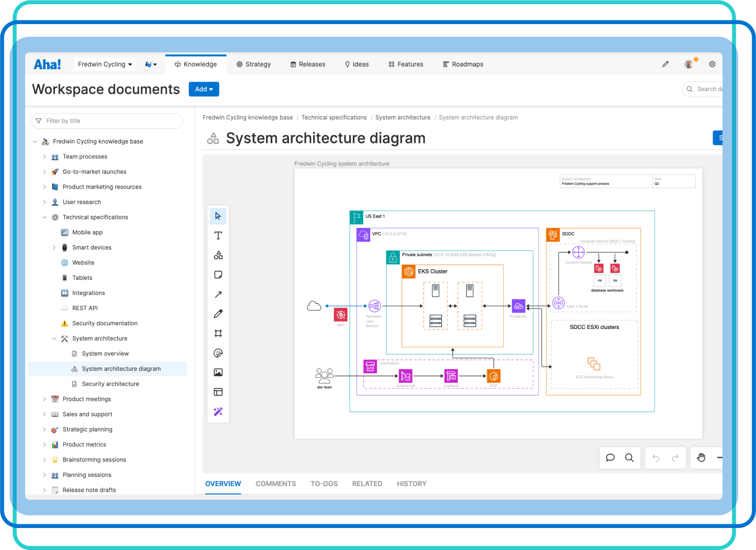The image size is (756, 550).
Task: Open the Release note drafts folder
Action: [x=89, y=490]
